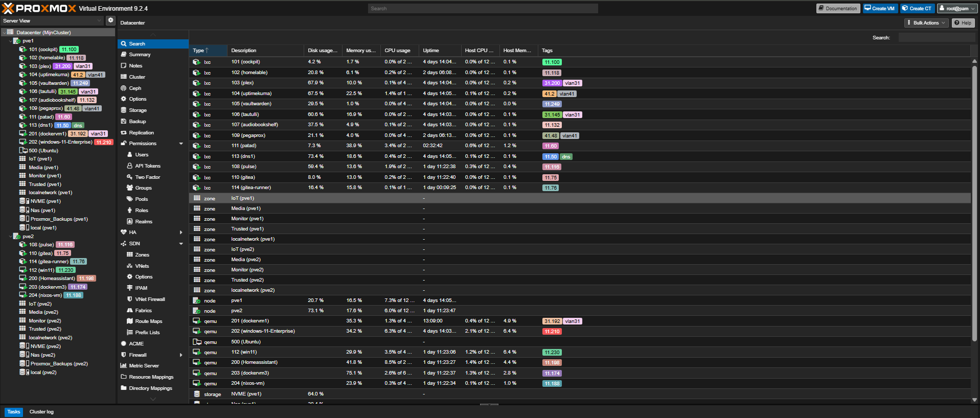The width and height of the screenshot is (980, 418).
Task: Click the Groups icon
Action: 130,188
